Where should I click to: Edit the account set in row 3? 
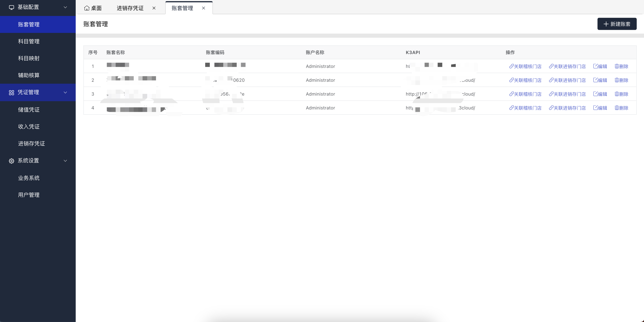600,94
